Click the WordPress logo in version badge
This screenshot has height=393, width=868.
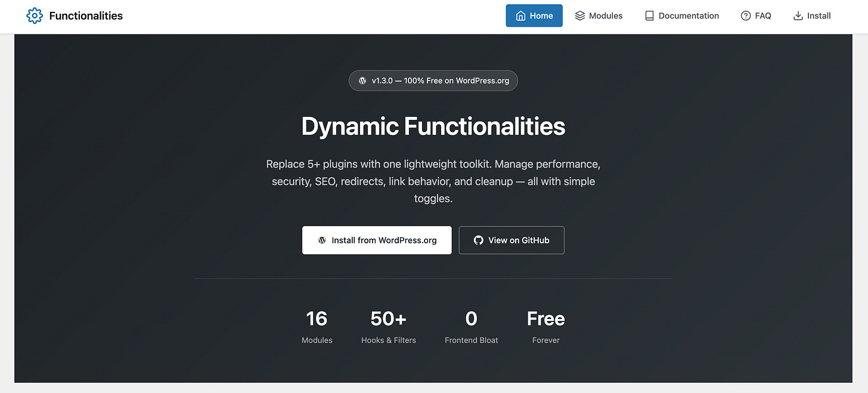click(x=362, y=81)
